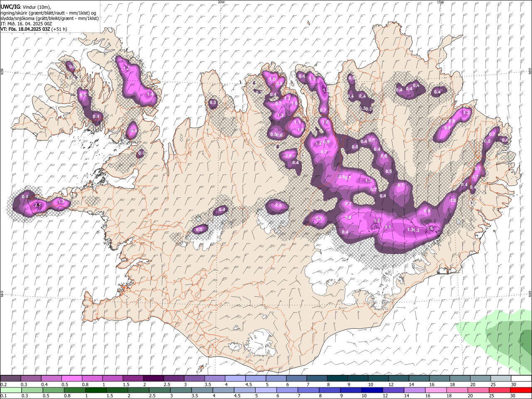The width and height of the screenshot is (532, 399).
Task: Click the "rigning/skúrir" description line
Action: click(x=48, y=13)
